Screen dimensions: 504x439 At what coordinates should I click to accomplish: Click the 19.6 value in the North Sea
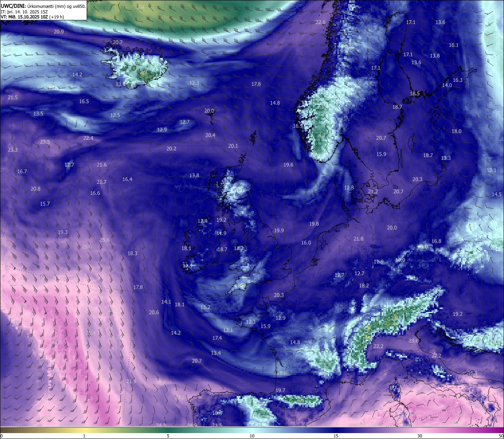click(x=289, y=165)
